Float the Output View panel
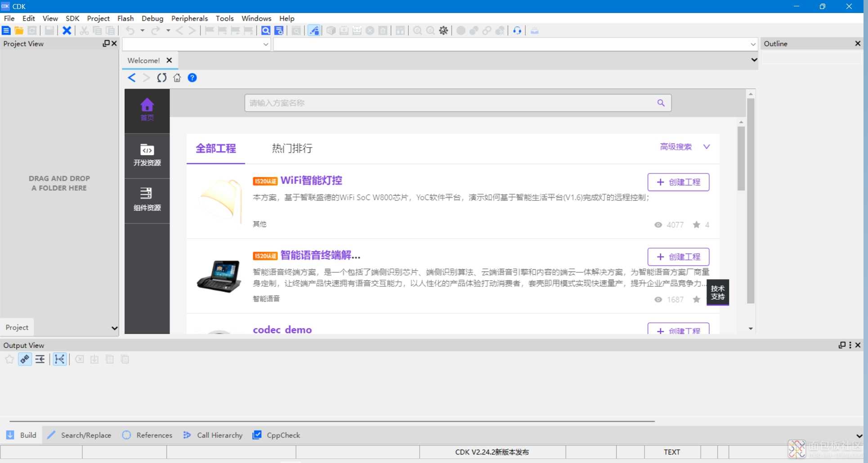Screen dimensions: 868x463 click(842, 345)
